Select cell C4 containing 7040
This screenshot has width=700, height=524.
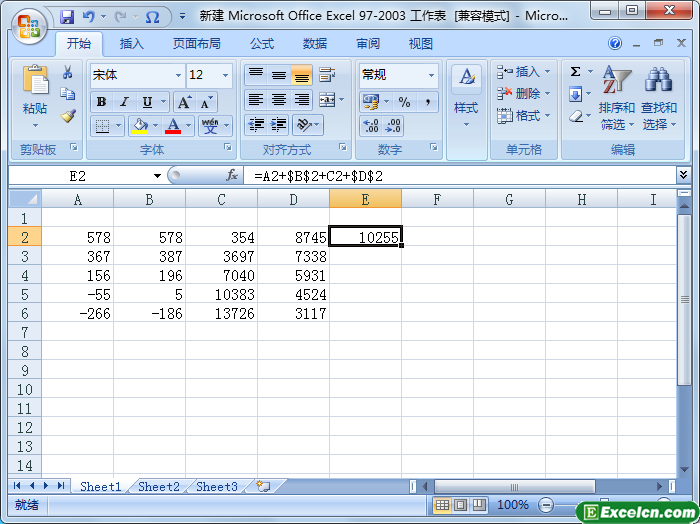(x=221, y=275)
